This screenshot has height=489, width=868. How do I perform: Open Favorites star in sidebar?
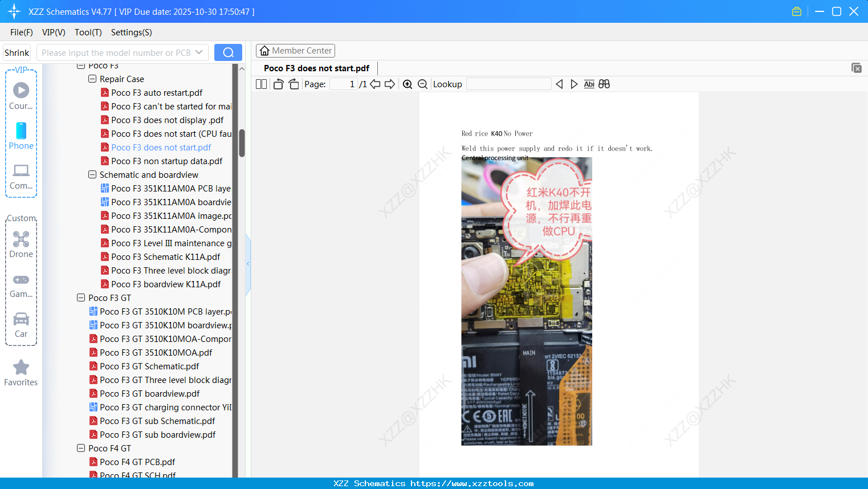[21, 373]
